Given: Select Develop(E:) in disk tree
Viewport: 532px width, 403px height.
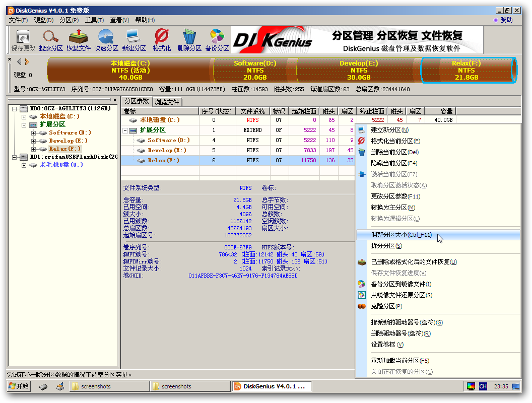Looking at the screenshot, I should click(x=68, y=141).
